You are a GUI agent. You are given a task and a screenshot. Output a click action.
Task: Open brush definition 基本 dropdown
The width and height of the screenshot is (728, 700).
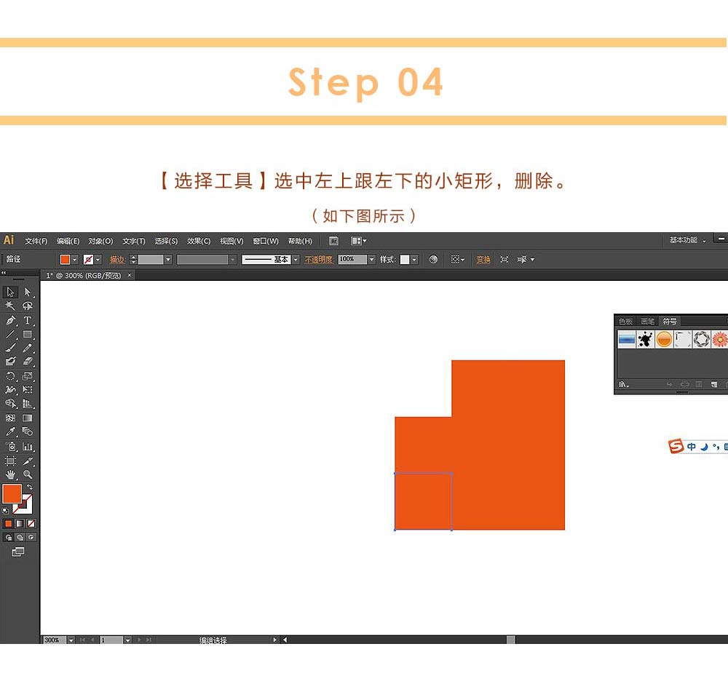[x=296, y=260]
